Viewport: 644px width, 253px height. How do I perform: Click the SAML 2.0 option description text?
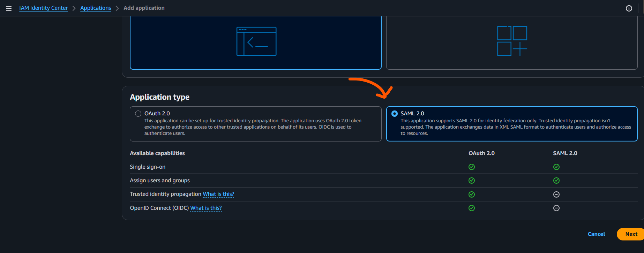(x=516, y=127)
